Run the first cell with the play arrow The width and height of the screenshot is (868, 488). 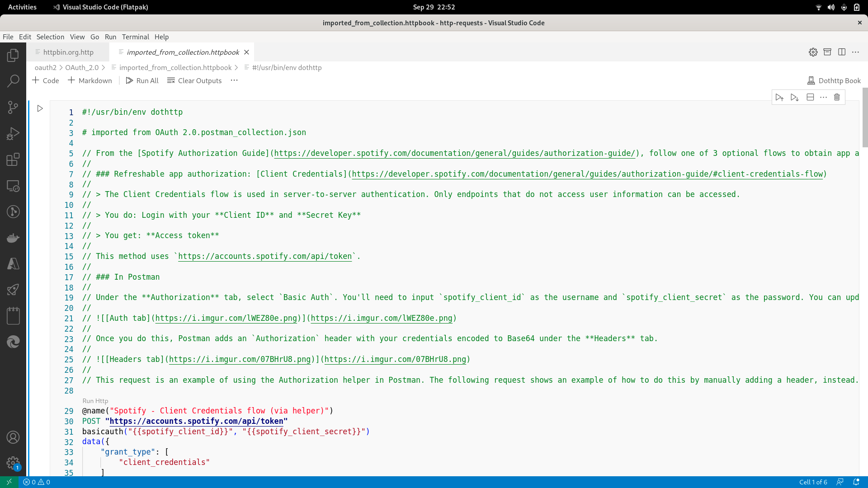[x=40, y=108]
